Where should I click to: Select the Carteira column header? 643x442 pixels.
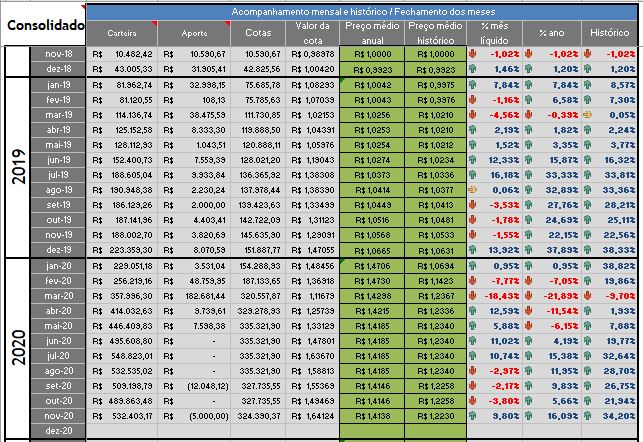pyautogui.click(x=122, y=33)
